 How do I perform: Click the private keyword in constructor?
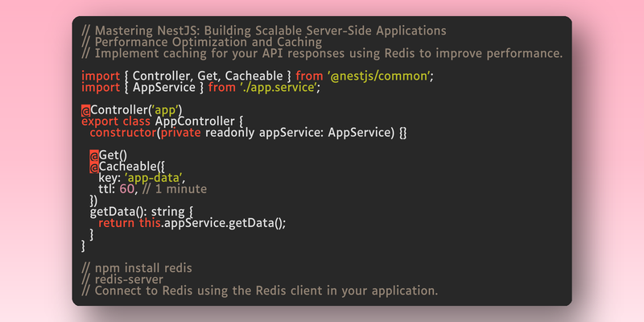pyautogui.click(x=180, y=133)
